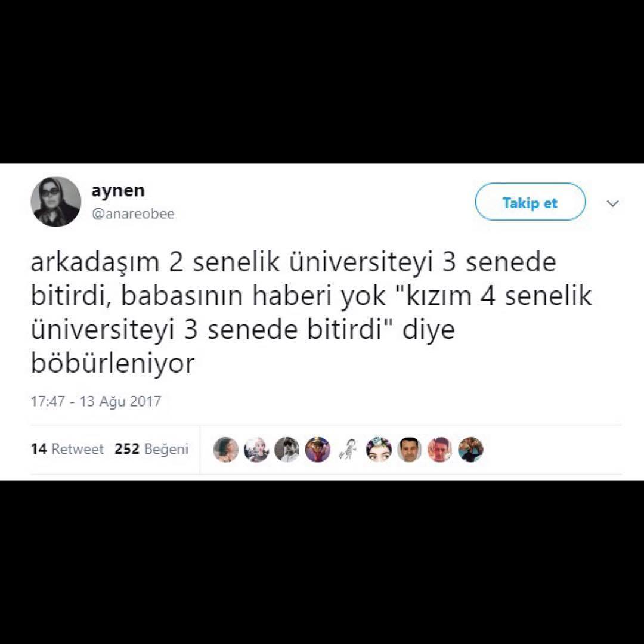Open liker avatar of dark-haired man's face
The width and height of the screenshot is (644, 644).
410,450
